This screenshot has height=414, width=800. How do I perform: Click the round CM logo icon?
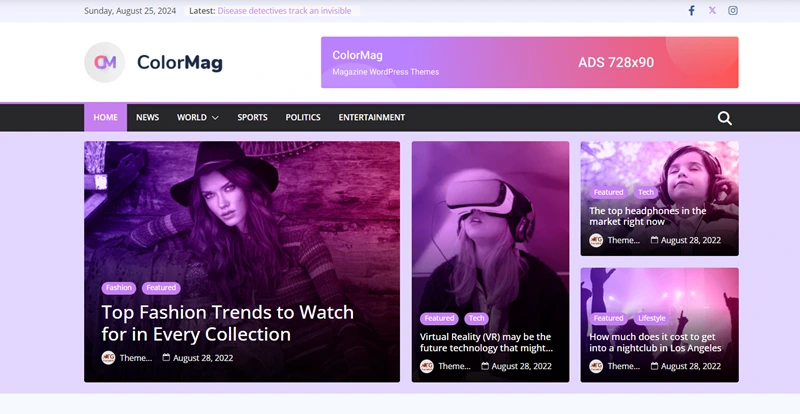click(105, 62)
